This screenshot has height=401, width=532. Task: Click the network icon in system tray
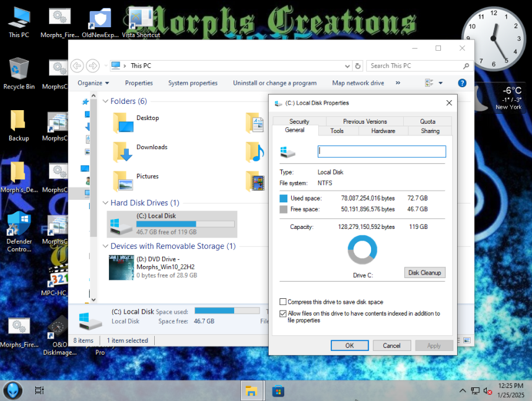coord(475,391)
